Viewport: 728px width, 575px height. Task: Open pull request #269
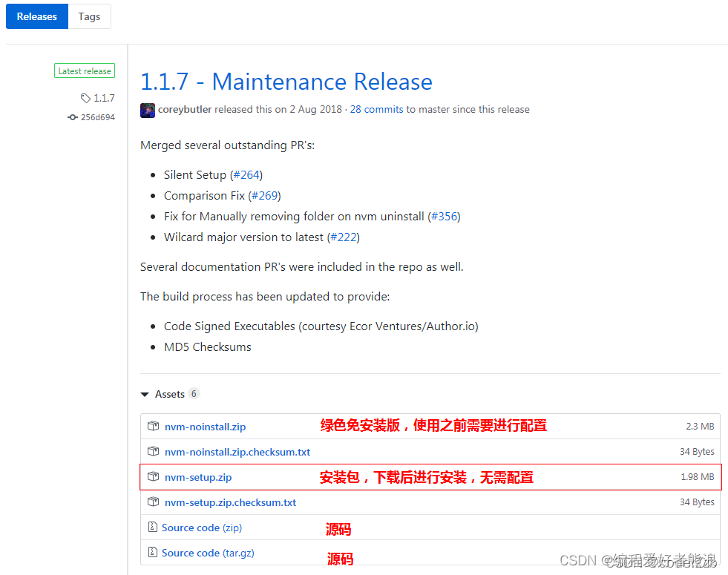pyautogui.click(x=265, y=196)
